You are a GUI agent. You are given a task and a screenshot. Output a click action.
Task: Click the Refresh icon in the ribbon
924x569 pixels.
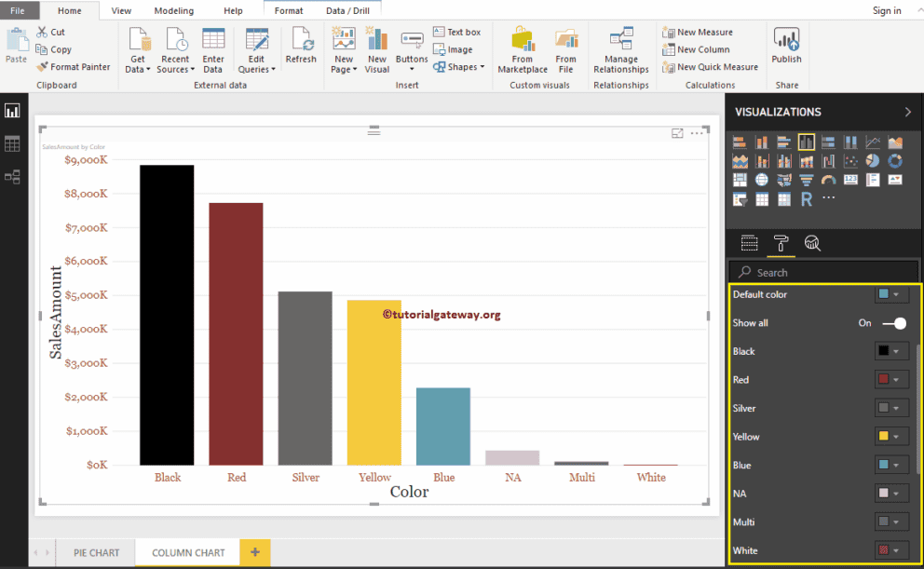coord(301,47)
